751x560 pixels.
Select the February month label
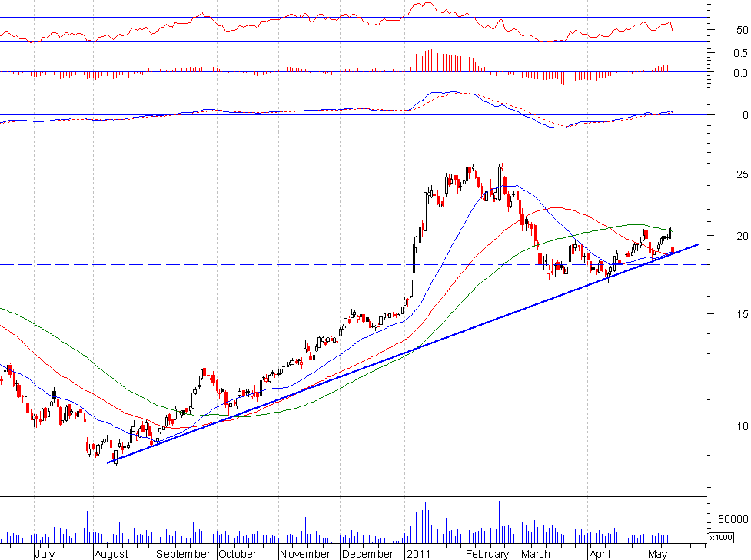point(487,554)
